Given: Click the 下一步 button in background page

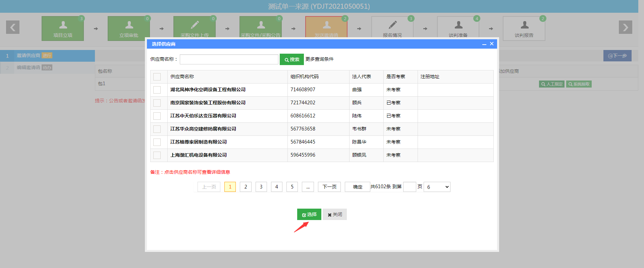Looking at the screenshot, I should (x=618, y=56).
